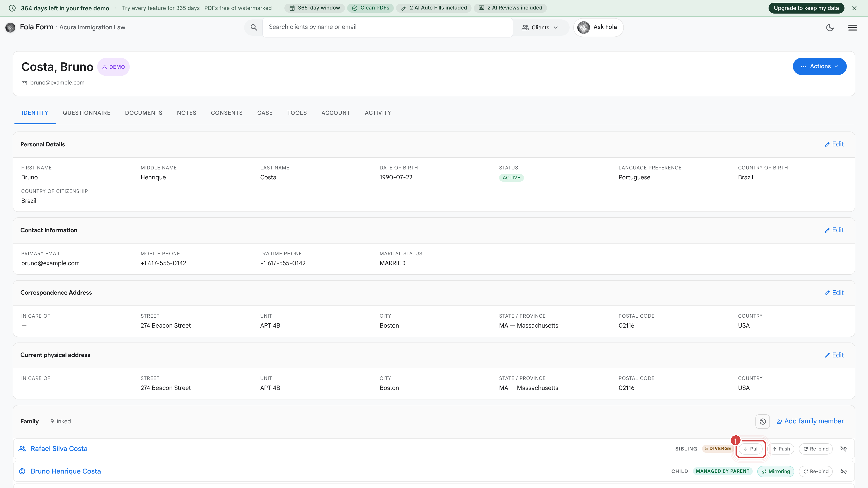Edit Personal Details section
The width and height of the screenshot is (868, 488).
[x=834, y=144]
